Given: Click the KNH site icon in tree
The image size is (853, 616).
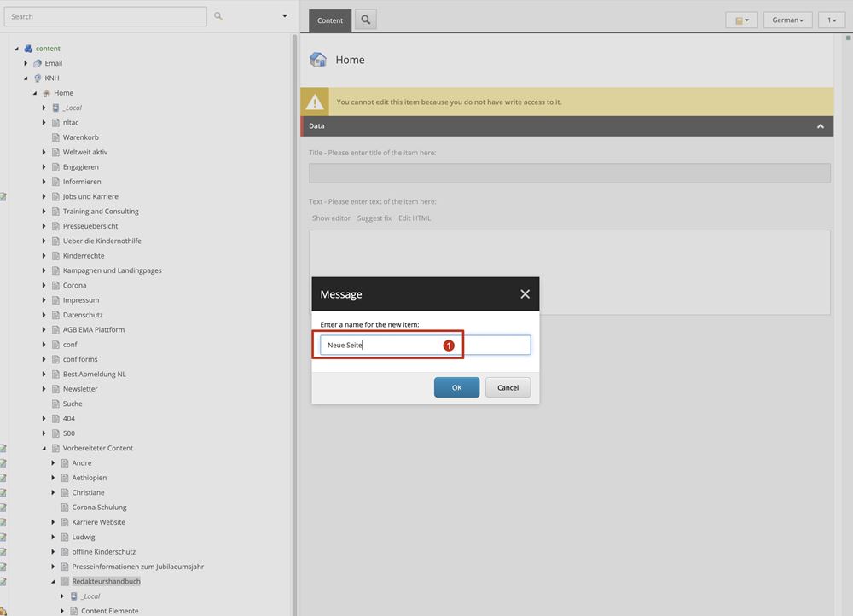Looking at the screenshot, I should (37, 78).
